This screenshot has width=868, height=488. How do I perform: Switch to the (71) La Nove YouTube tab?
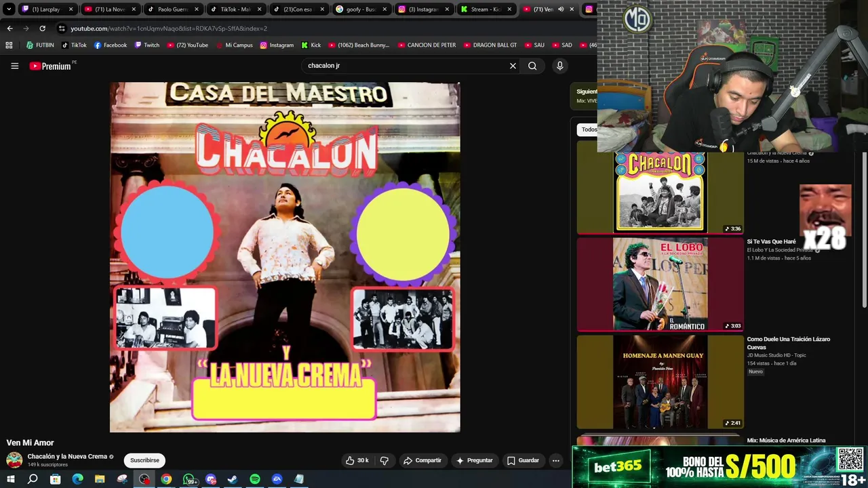coord(110,9)
